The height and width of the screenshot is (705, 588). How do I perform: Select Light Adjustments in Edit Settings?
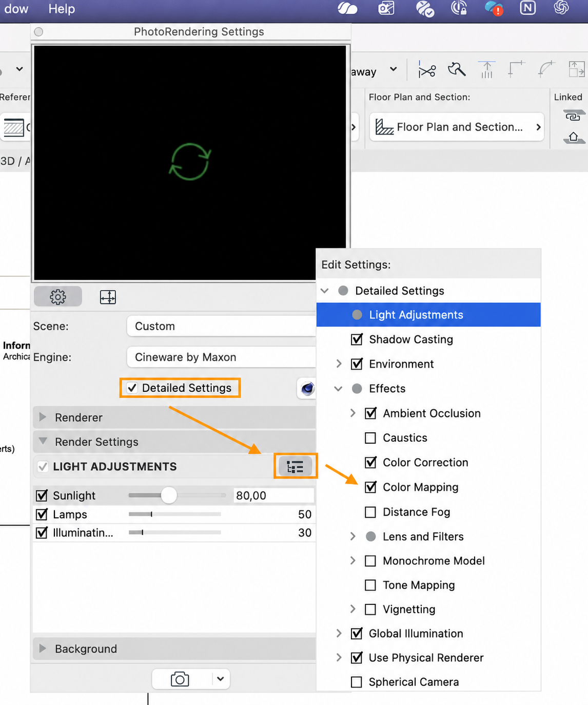coord(428,315)
